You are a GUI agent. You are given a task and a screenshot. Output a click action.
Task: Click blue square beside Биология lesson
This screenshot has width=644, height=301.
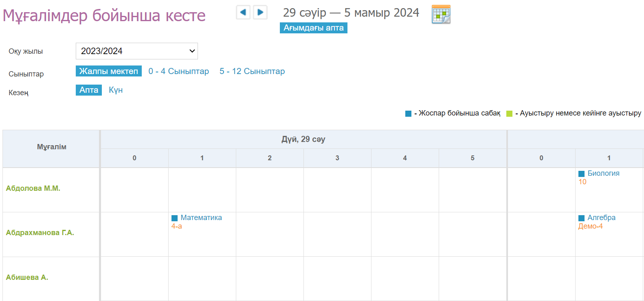click(581, 174)
